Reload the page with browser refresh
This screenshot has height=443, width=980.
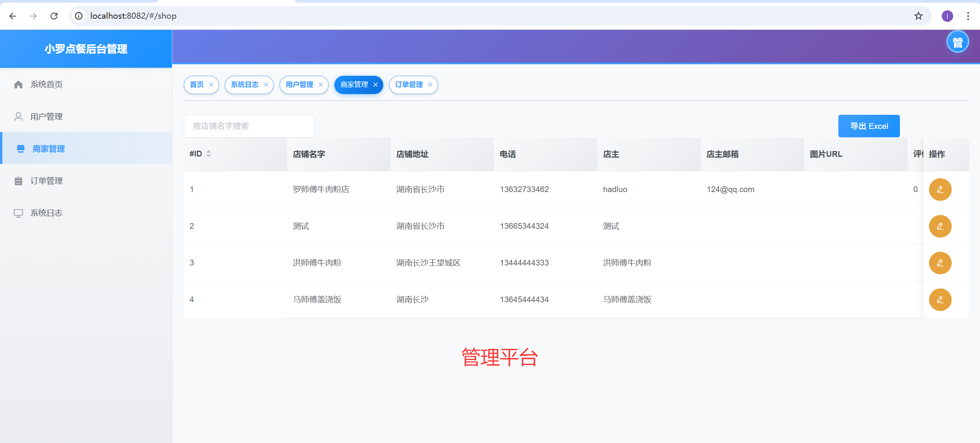[x=54, y=16]
